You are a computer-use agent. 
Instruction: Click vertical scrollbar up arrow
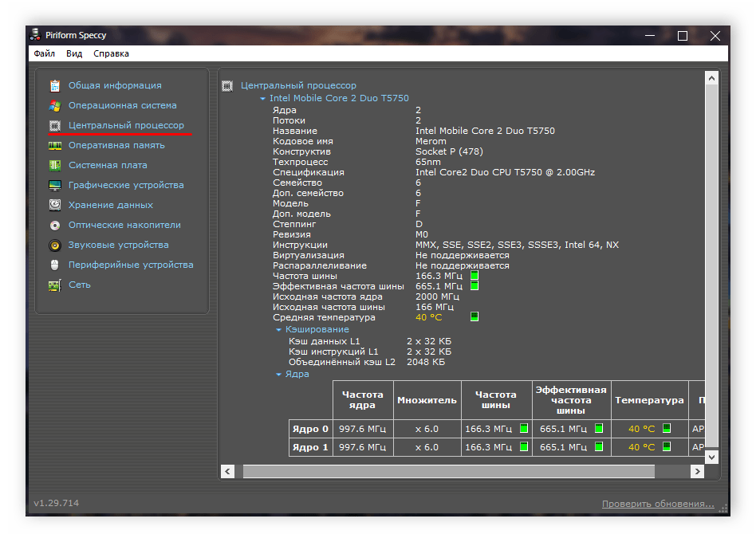pyautogui.click(x=711, y=77)
